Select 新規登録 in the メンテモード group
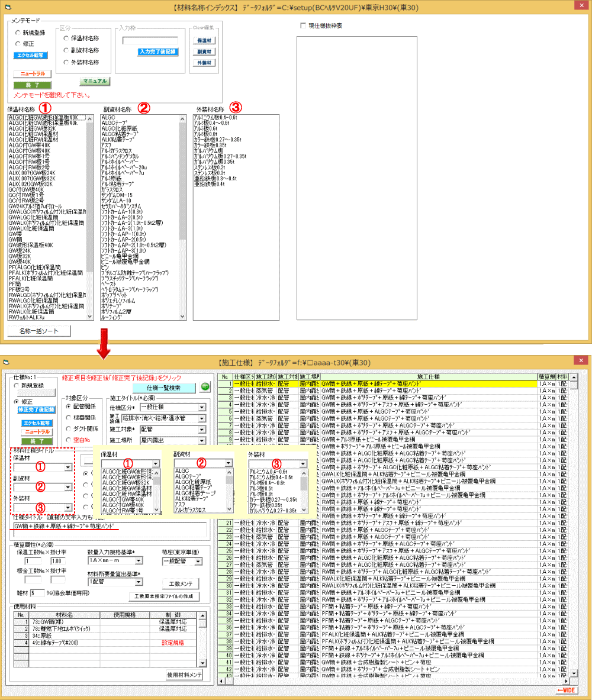 pos(31,33)
